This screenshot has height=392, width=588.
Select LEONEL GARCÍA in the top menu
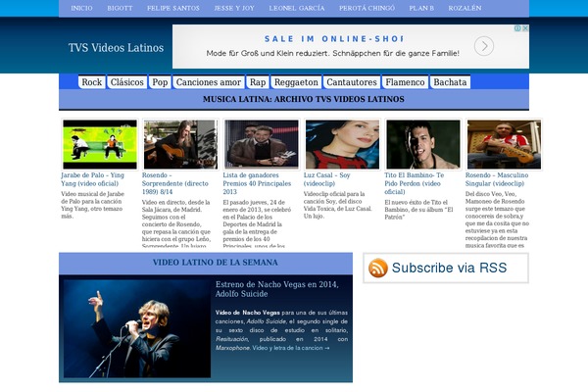(x=297, y=8)
